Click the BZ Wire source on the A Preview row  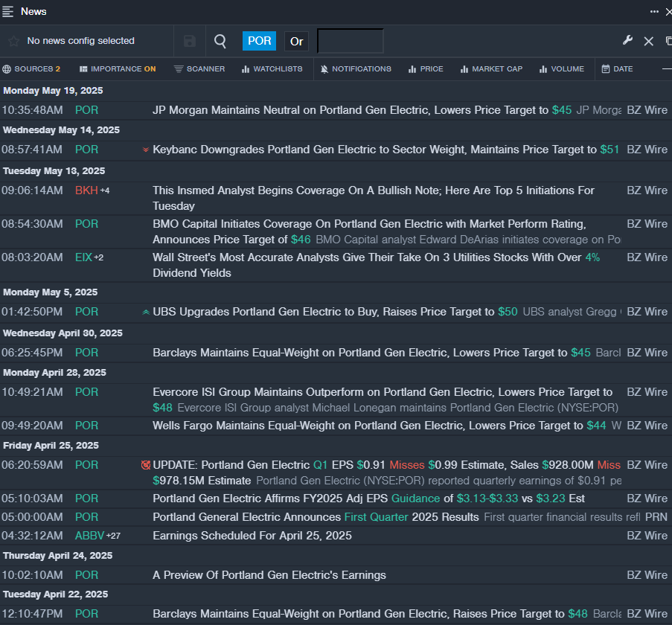click(x=647, y=575)
